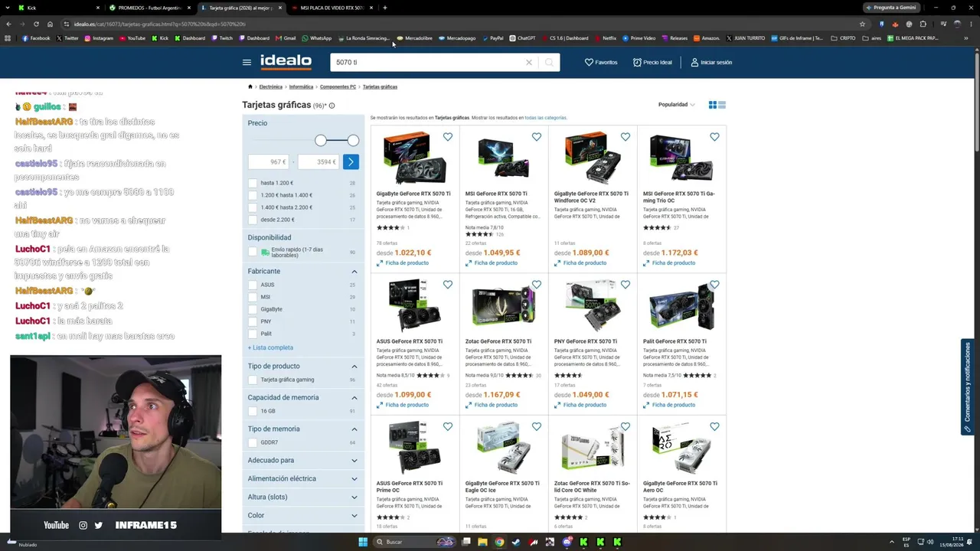Viewport: 980px width, 551px height.
Task: Favorite GigaByte Windforce OC V2 card
Action: pyautogui.click(x=626, y=137)
